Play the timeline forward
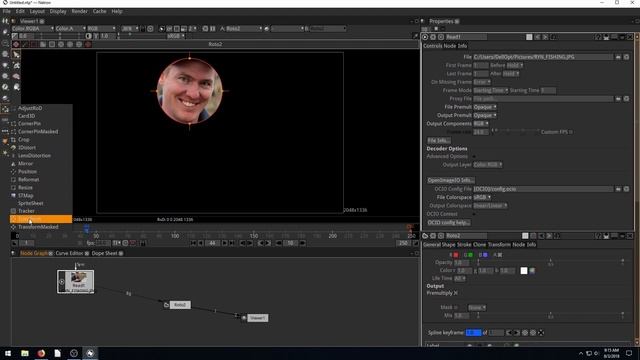This screenshot has height=360, width=640. tap(224, 243)
